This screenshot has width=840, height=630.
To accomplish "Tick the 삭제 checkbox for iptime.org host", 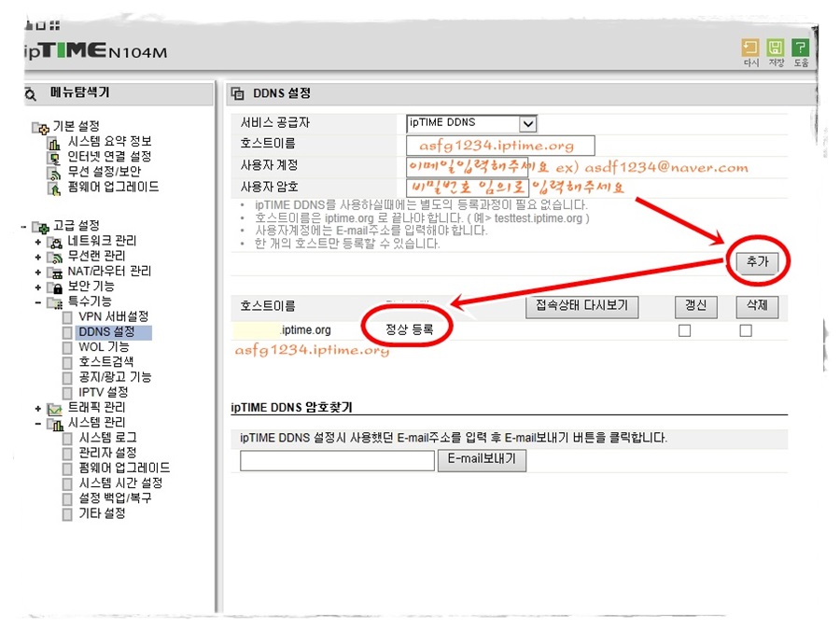I will coord(745,330).
